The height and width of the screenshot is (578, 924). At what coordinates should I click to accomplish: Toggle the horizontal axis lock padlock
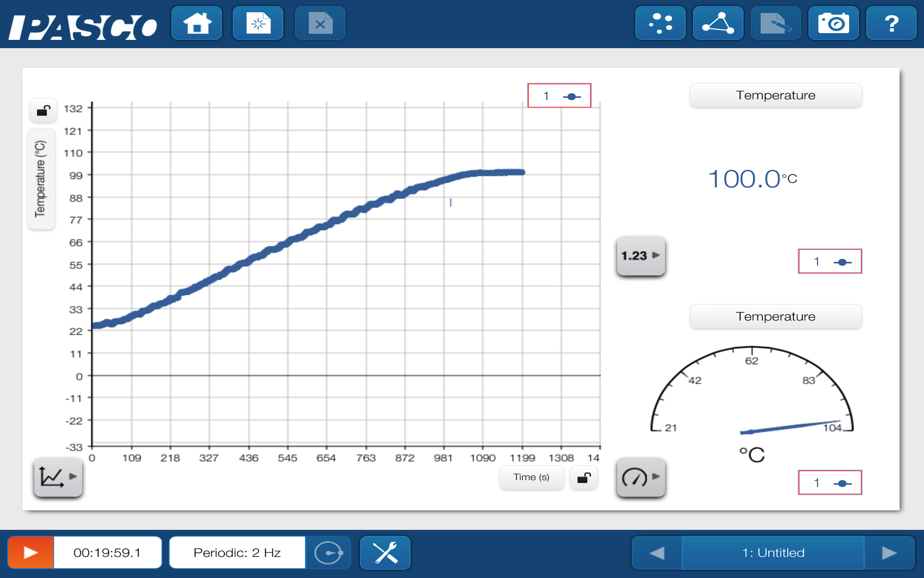coord(583,477)
